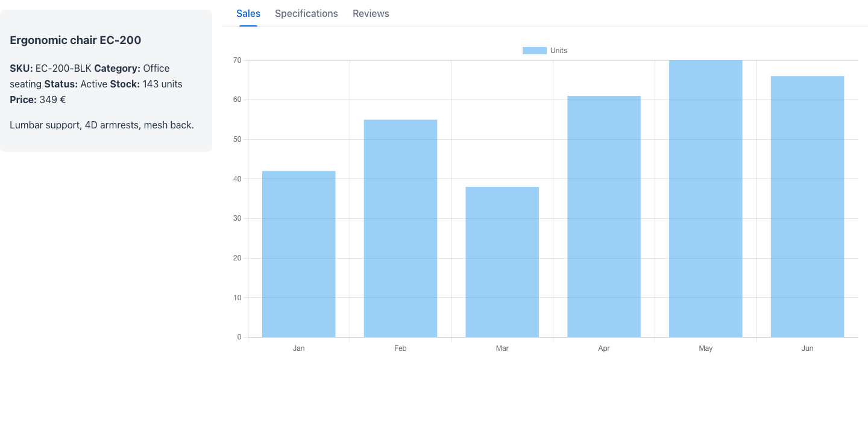The image size is (868, 422).
Task: Click the Lumbar support description text
Action: pyautogui.click(x=102, y=125)
